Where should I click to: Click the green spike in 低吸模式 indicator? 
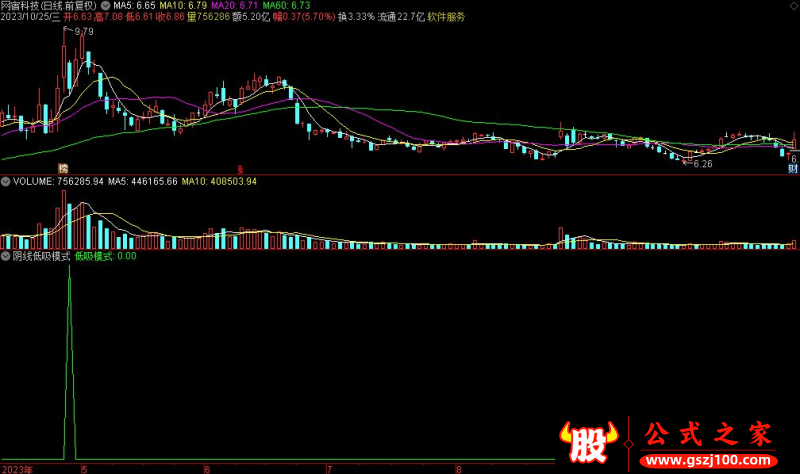tap(69, 362)
